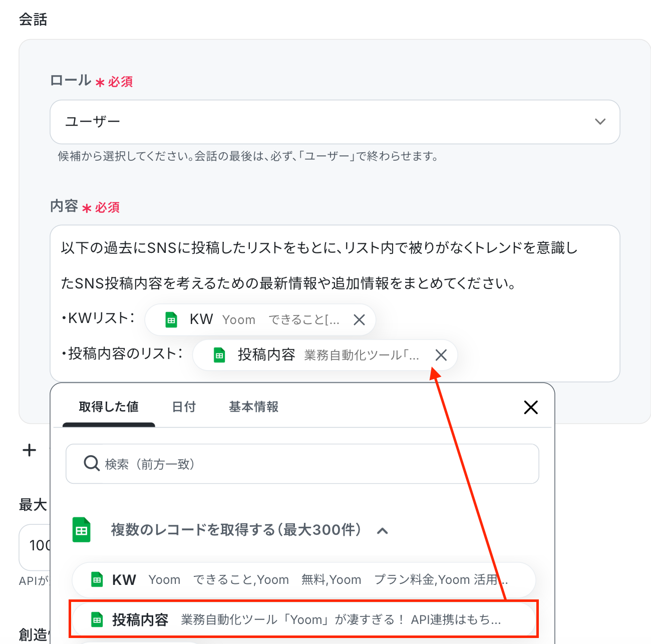The width and height of the screenshot is (651, 644).
Task: Remove the 投稿内容 chip from the content field
Action: pyautogui.click(x=441, y=355)
